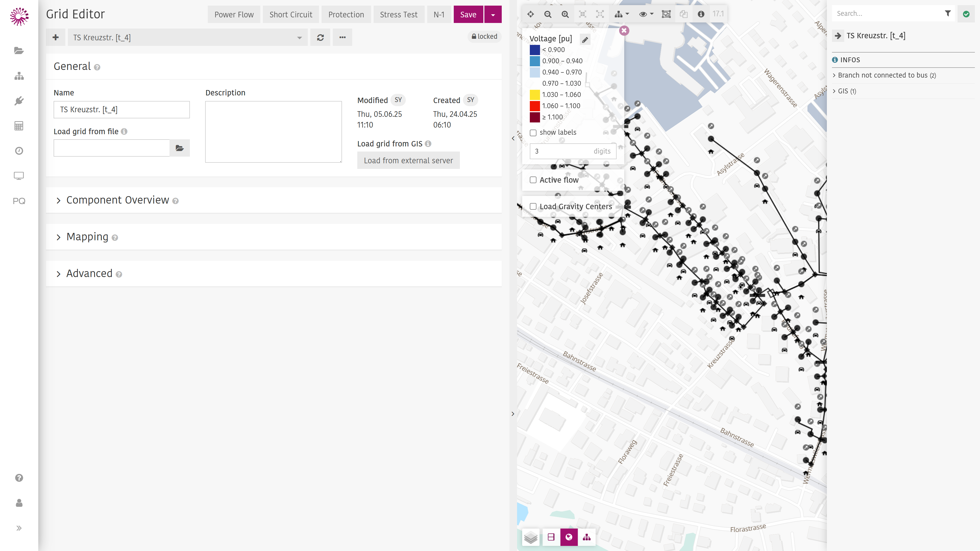This screenshot has height=551, width=980.
Task: Switch to the split-layout view button
Action: click(x=551, y=537)
